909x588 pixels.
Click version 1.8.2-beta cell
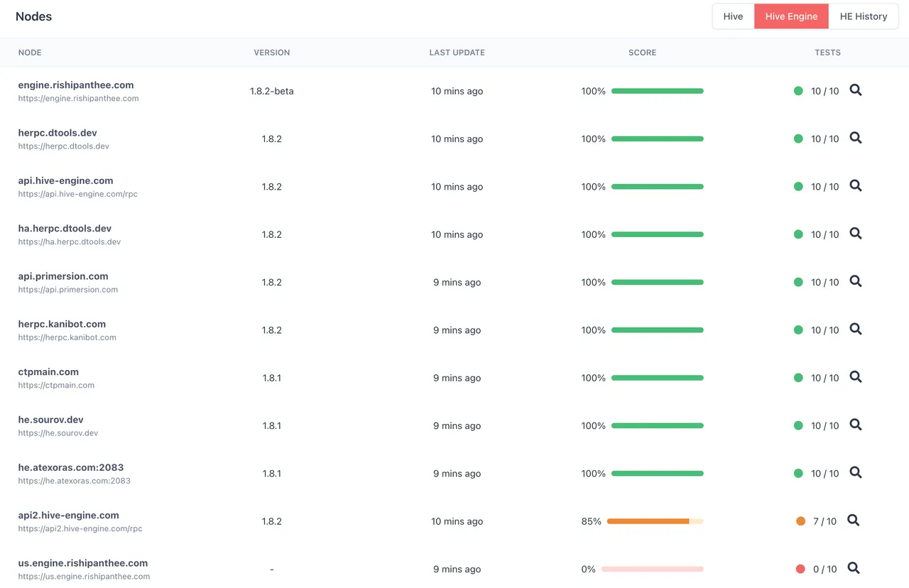pos(272,91)
